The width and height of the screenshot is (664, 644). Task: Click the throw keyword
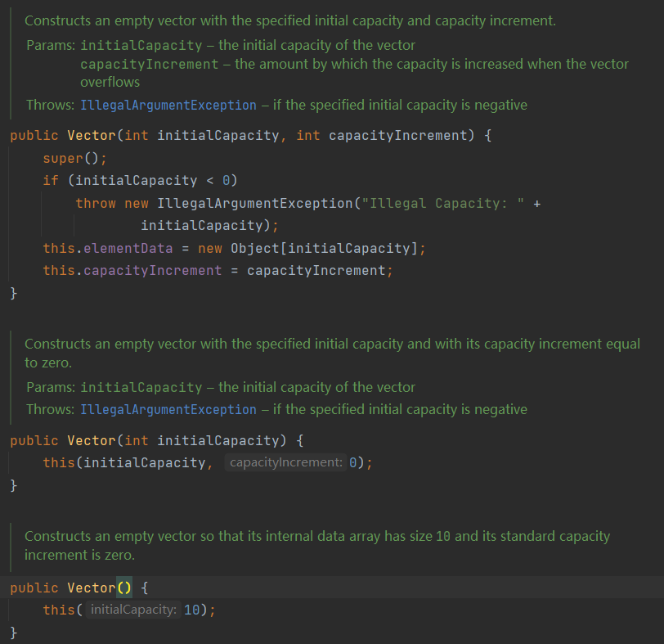(x=96, y=204)
